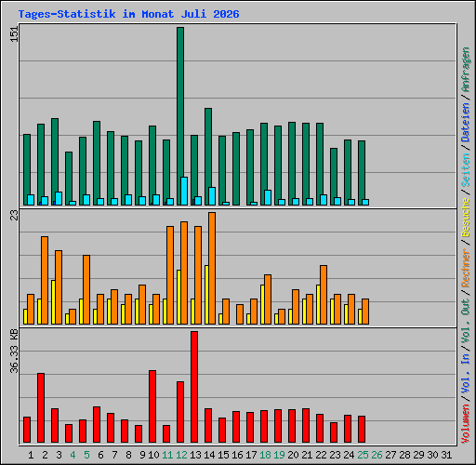
Task: Click the orange bar for day 22
Action: 324,295
